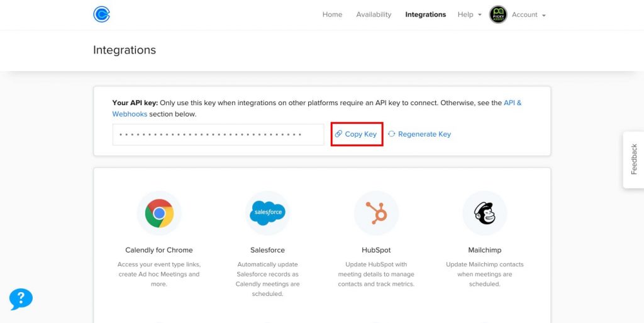This screenshot has width=644, height=323.
Task: Go to the Availability page
Action: click(374, 14)
